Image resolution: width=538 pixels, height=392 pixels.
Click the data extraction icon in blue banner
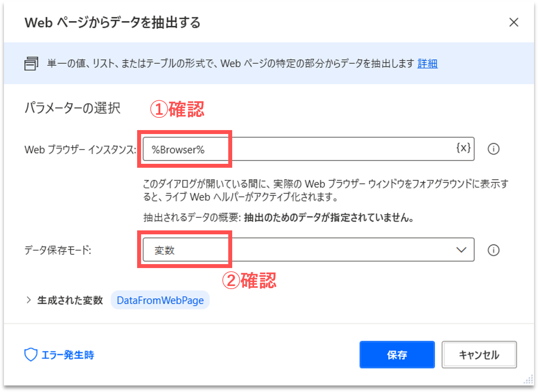pyautogui.click(x=30, y=64)
